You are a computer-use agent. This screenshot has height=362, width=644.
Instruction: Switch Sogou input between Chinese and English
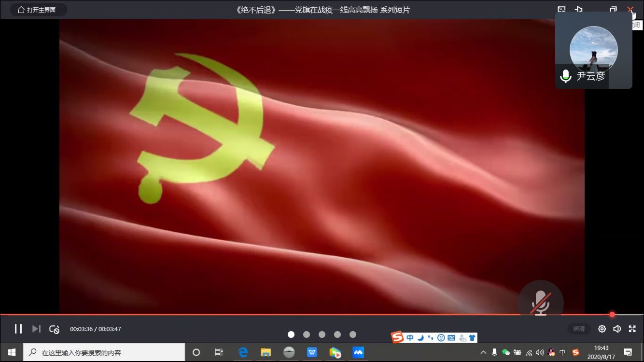409,337
